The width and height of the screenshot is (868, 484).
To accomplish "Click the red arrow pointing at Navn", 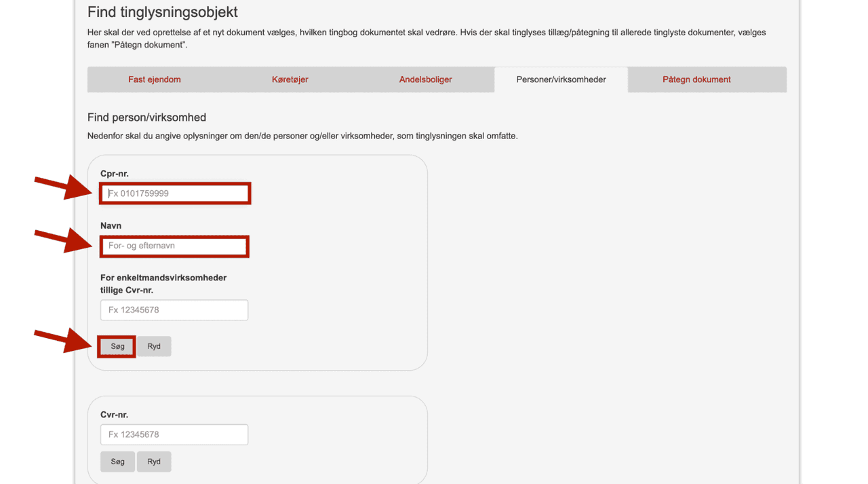I will [x=64, y=240].
